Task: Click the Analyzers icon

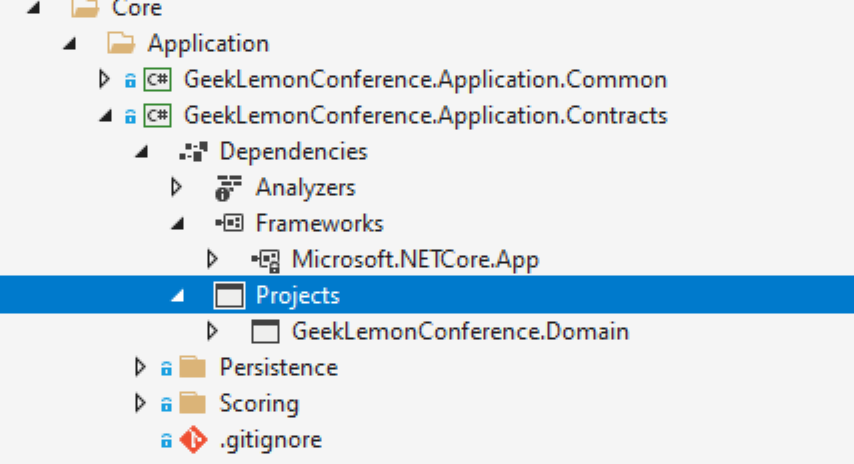Action: pyautogui.click(x=229, y=188)
